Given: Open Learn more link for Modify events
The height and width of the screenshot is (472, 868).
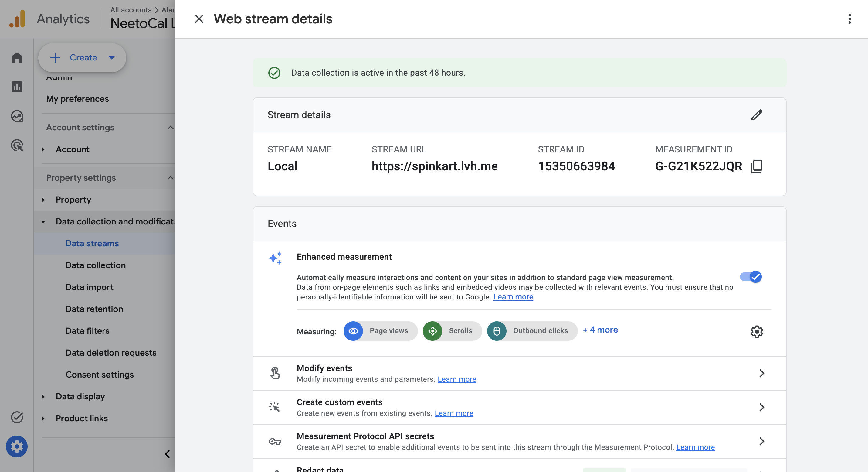Looking at the screenshot, I should 456,379.
